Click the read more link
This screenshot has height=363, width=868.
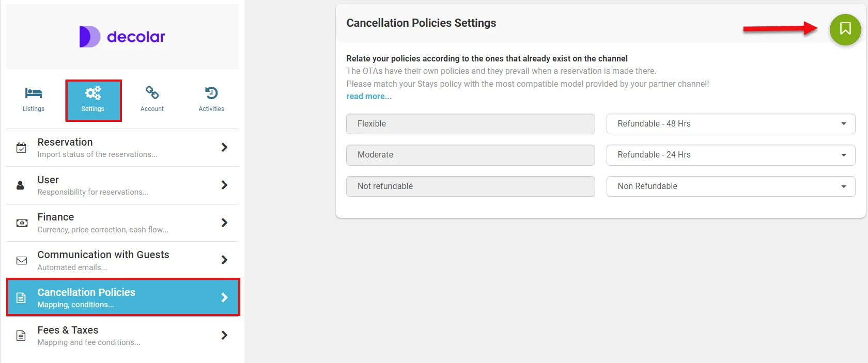369,97
